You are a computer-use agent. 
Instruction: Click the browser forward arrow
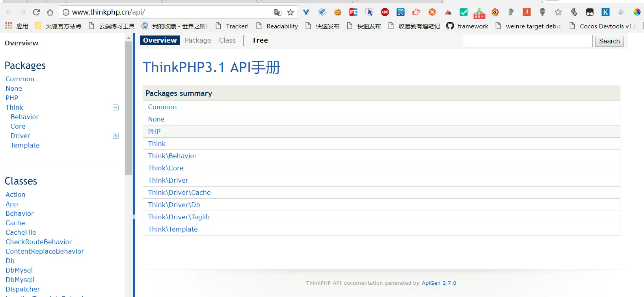pos(22,12)
